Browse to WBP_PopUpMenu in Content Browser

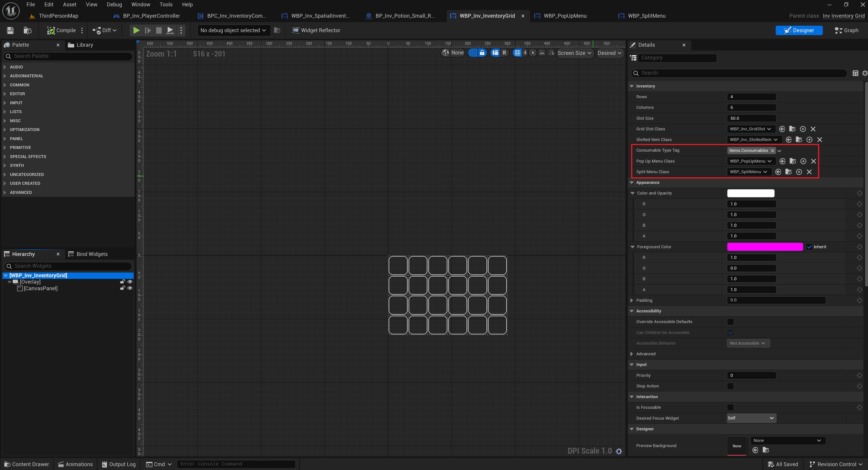(792, 161)
